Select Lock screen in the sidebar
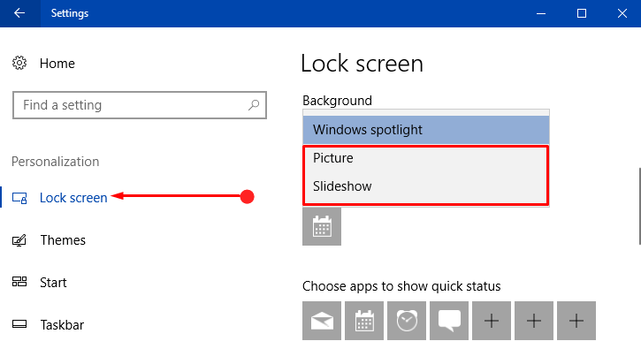Screen dimensions: 641x364 coord(73,198)
